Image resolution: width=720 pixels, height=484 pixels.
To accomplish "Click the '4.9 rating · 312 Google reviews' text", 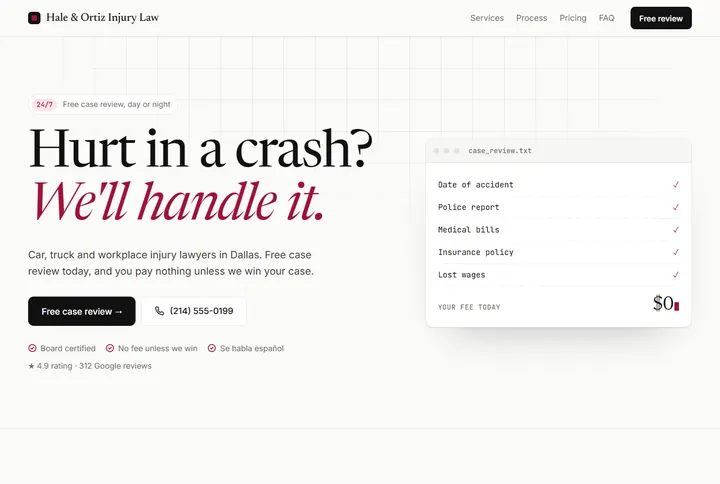I will tap(94, 366).
